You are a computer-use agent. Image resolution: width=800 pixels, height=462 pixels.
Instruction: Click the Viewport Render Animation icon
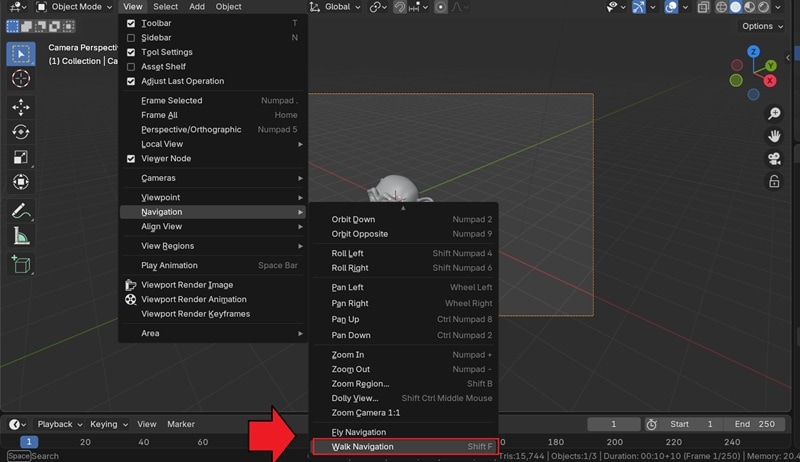point(131,299)
